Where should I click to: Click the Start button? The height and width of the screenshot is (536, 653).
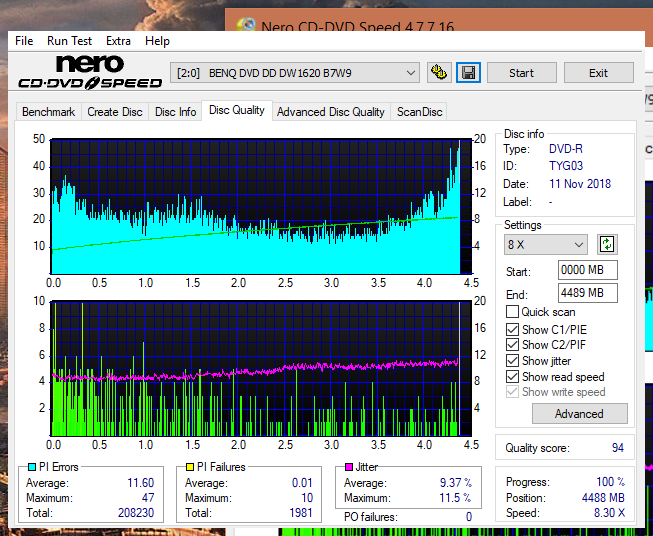521,73
